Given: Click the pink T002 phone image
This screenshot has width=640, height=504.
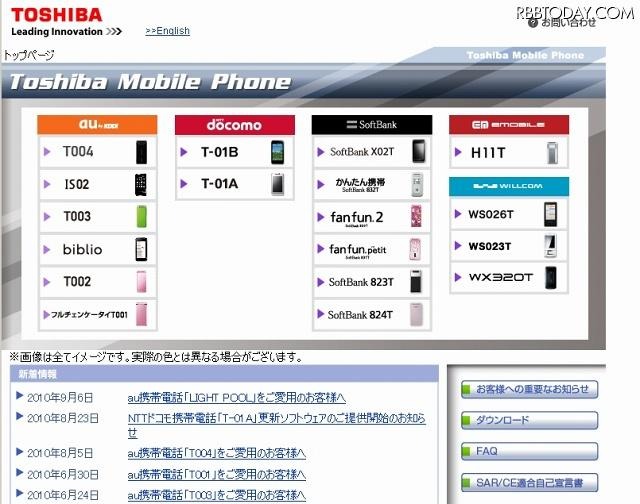Looking at the screenshot, I should click(x=141, y=282).
